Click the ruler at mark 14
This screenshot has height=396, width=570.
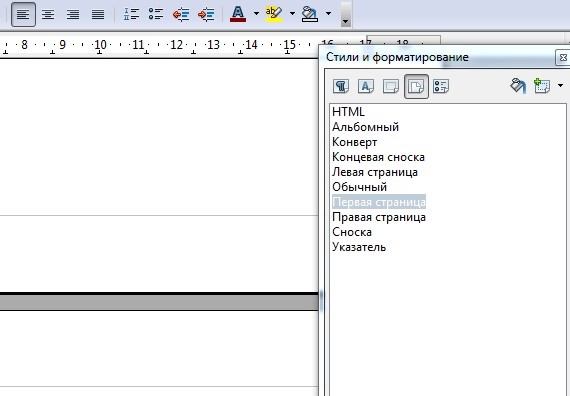point(251,45)
